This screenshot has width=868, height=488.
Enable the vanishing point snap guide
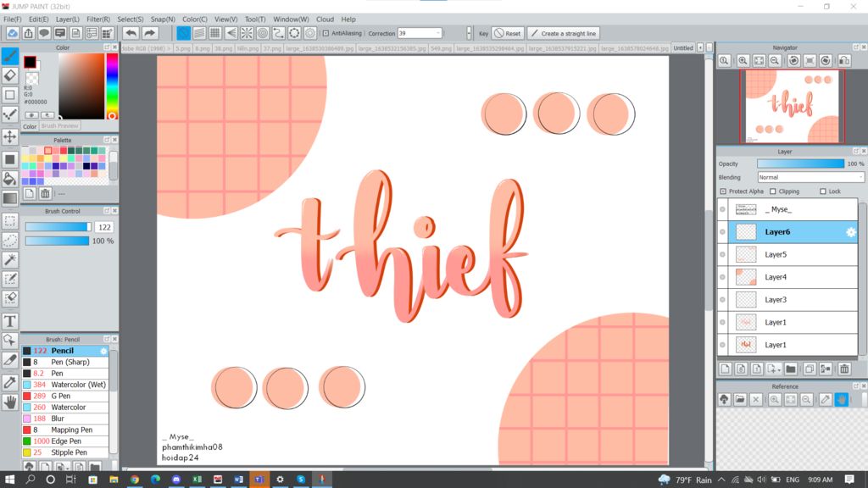(x=231, y=33)
